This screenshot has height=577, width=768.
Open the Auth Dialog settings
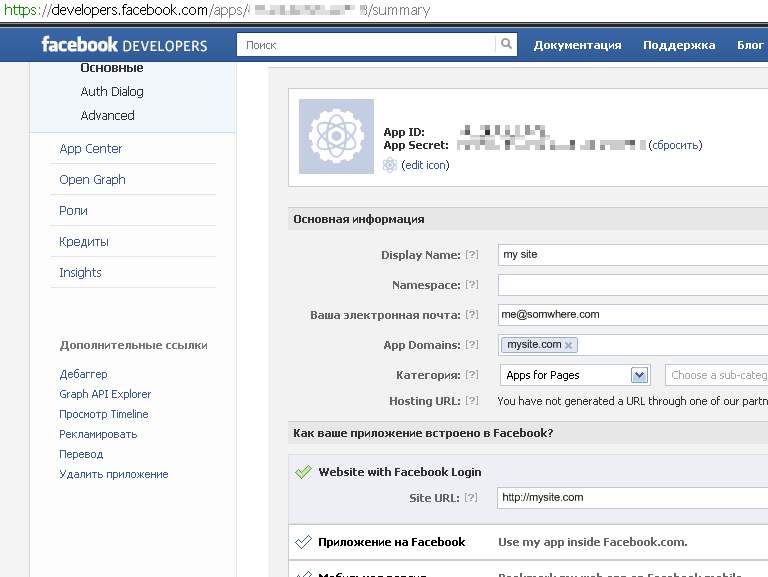[112, 92]
